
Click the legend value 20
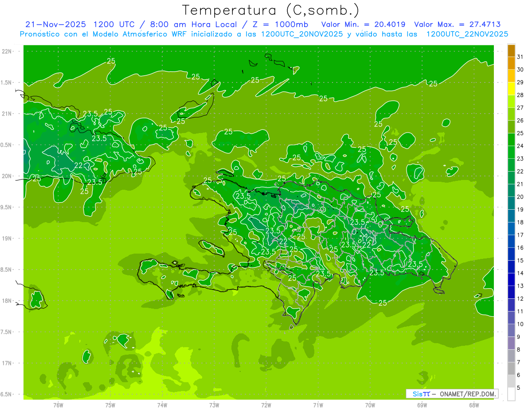point(520,197)
